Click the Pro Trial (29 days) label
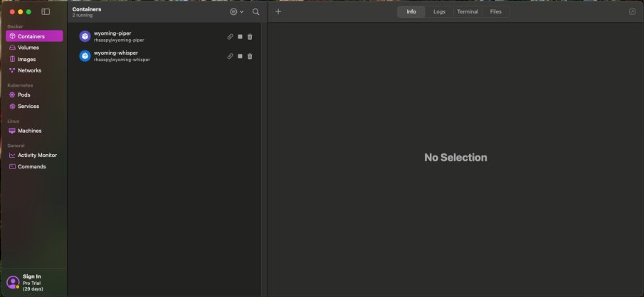The image size is (644, 297). tap(33, 286)
